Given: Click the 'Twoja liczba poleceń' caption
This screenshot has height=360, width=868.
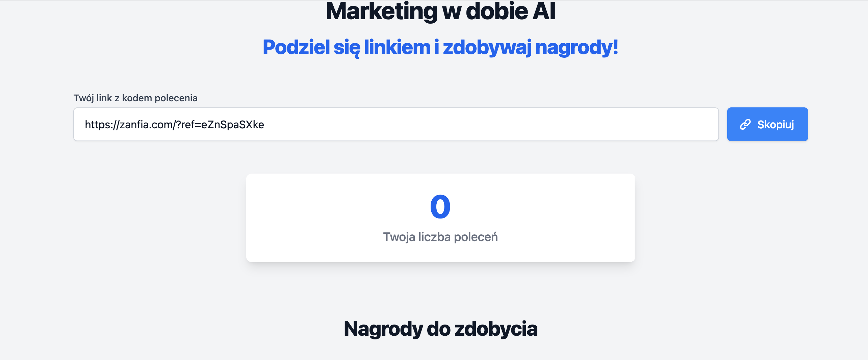Looking at the screenshot, I should 440,237.
